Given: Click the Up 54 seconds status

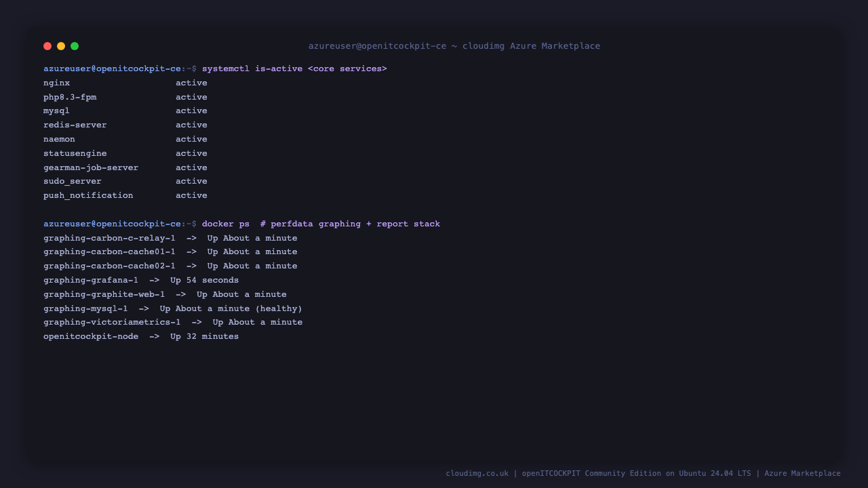Looking at the screenshot, I should [x=205, y=280].
